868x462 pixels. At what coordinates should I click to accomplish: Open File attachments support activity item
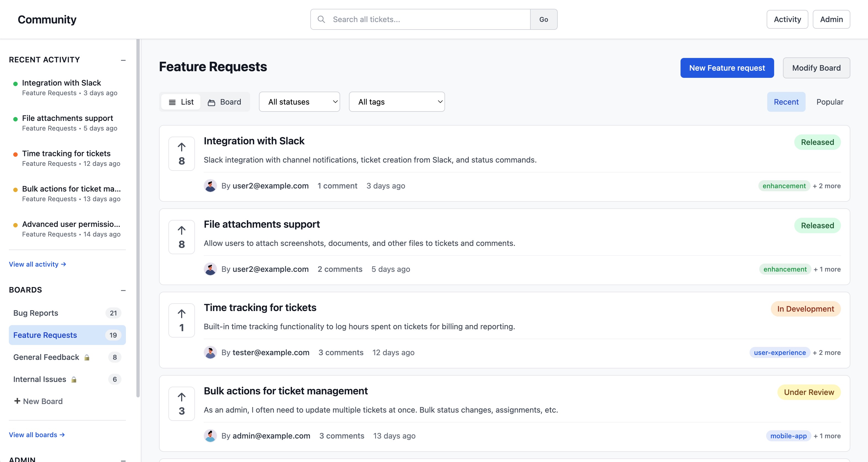(67, 123)
